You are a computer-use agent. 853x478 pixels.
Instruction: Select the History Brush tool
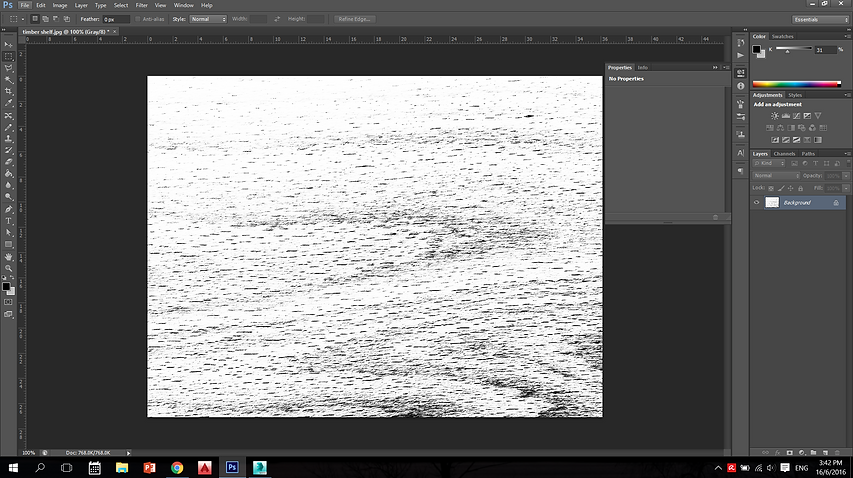click(x=9, y=151)
